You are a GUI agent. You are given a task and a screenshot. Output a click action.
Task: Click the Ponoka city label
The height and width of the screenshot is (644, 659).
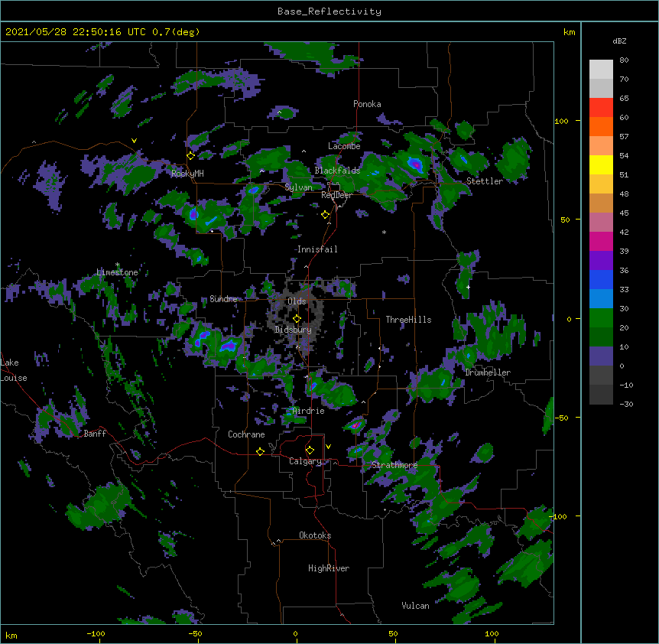pos(367,104)
